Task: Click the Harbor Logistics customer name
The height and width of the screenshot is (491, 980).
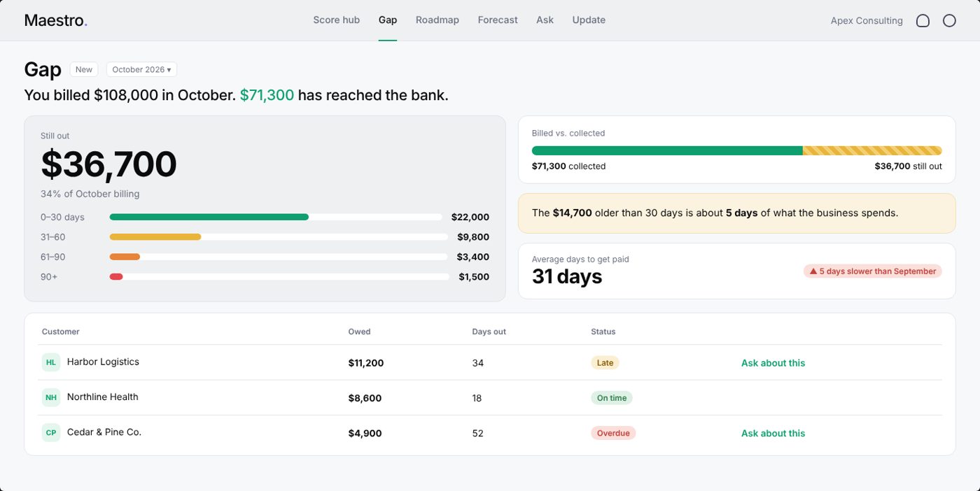Action: (103, 362)
